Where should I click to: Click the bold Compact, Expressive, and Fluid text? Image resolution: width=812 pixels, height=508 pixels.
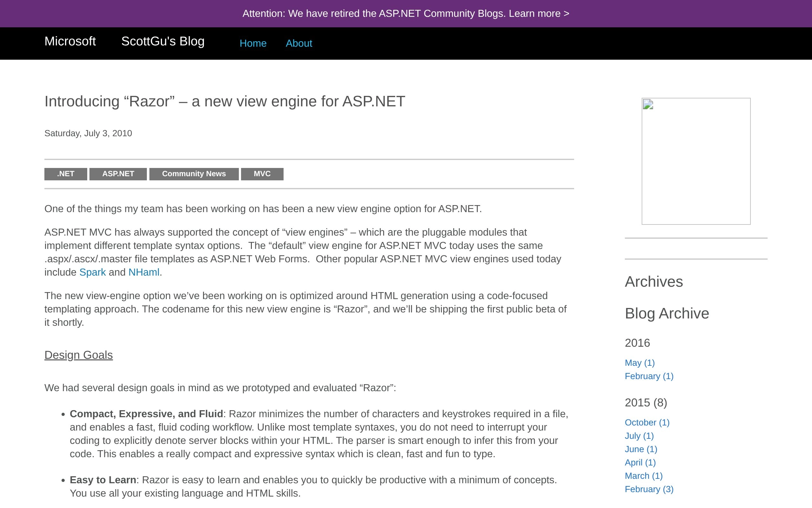tap(146, 414)
